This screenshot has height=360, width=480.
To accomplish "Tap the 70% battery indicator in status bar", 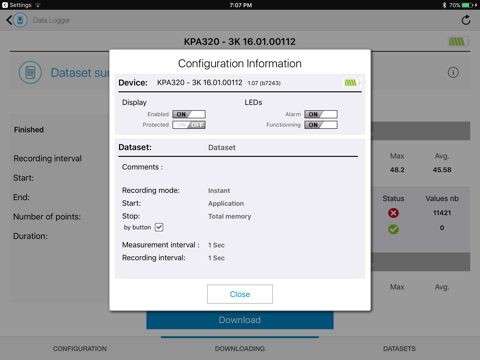I will click(x=463, y=5).
